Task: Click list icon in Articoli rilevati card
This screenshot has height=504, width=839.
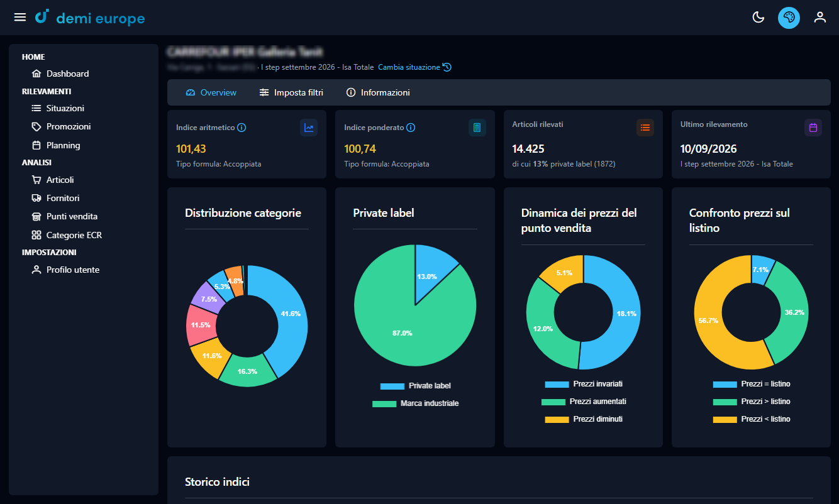Action: coord(645,128)
